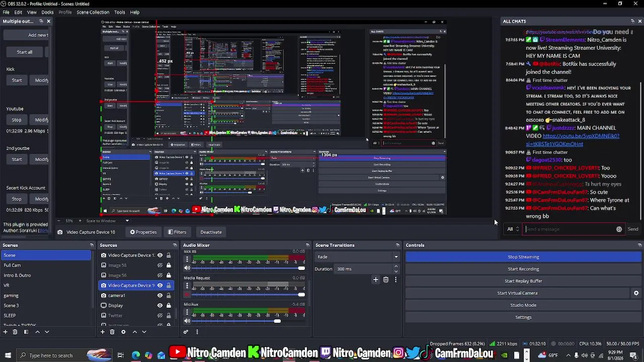Add a new scene with plus icon
Viewport: 644px width, 362px height.
6,332
